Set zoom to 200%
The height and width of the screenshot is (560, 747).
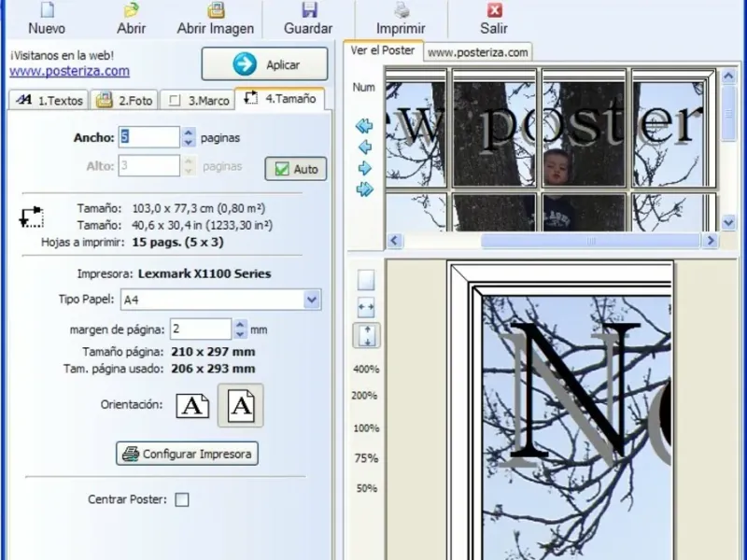click(x=364, y=395)
